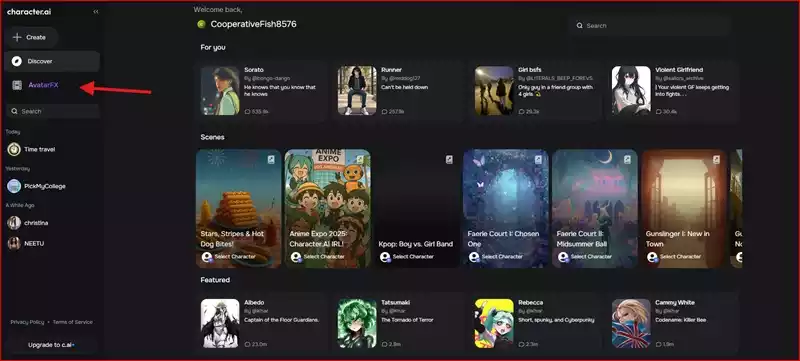The width and height of the screenshot is (800, 361).
Task: Click the chat count icon on Runner card
Action: [384, 111]
